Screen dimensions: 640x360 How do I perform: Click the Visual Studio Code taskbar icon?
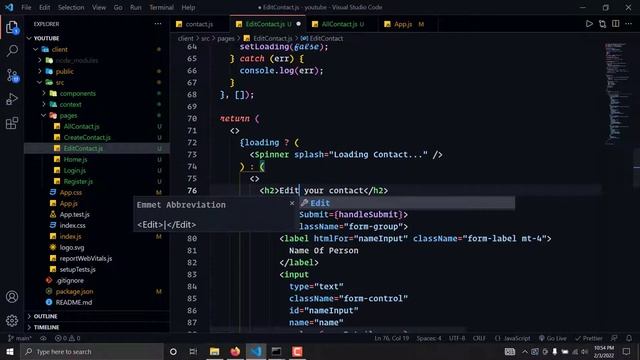pos(256,351)
